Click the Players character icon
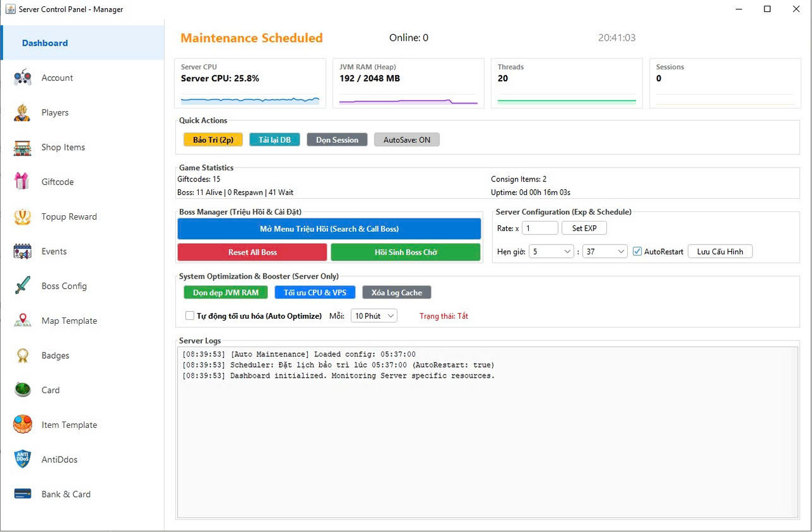This screenshot has width=812, height=532. point(23,112)
